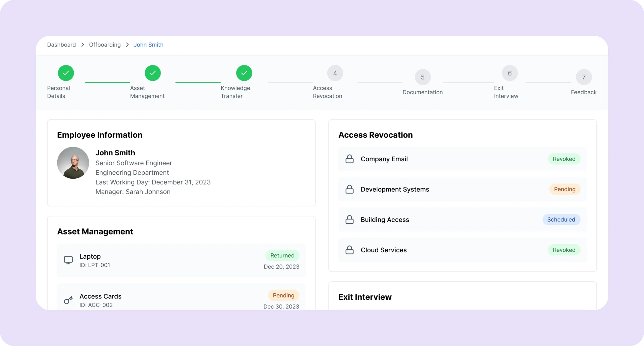
Task: Click completed Knowledge Transfer step circle
Action: [x=244, y=73]
